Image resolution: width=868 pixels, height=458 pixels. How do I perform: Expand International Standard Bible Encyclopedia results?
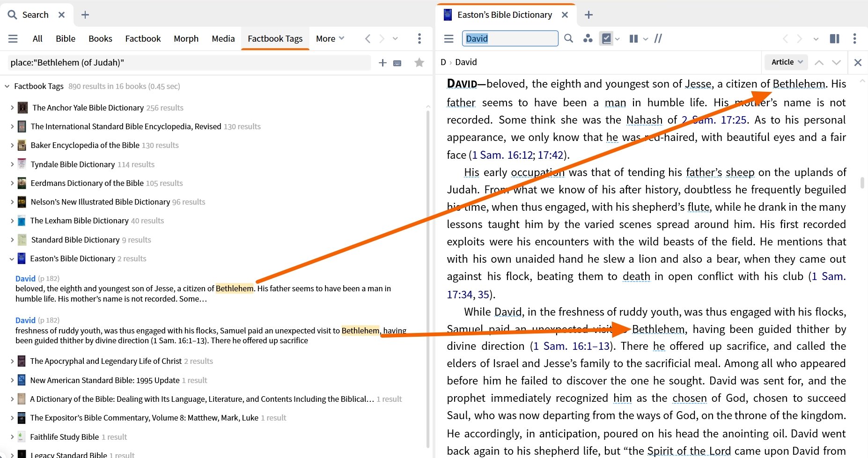12,126
